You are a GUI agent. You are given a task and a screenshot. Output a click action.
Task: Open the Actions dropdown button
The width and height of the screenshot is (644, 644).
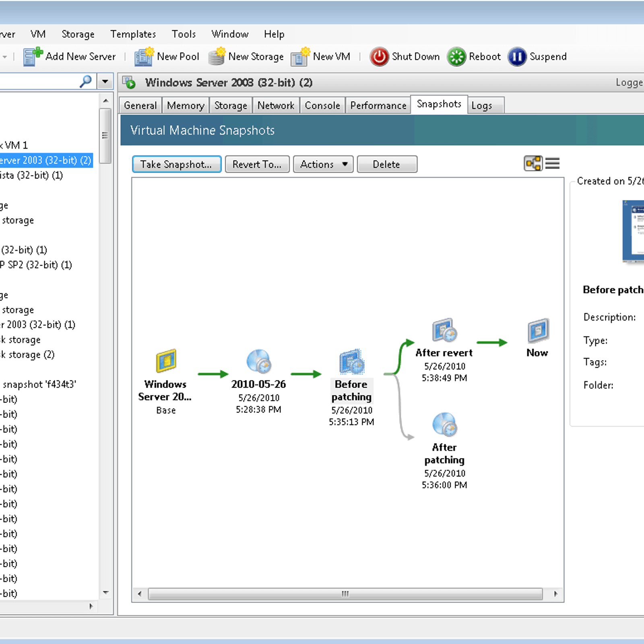point(323,164)
